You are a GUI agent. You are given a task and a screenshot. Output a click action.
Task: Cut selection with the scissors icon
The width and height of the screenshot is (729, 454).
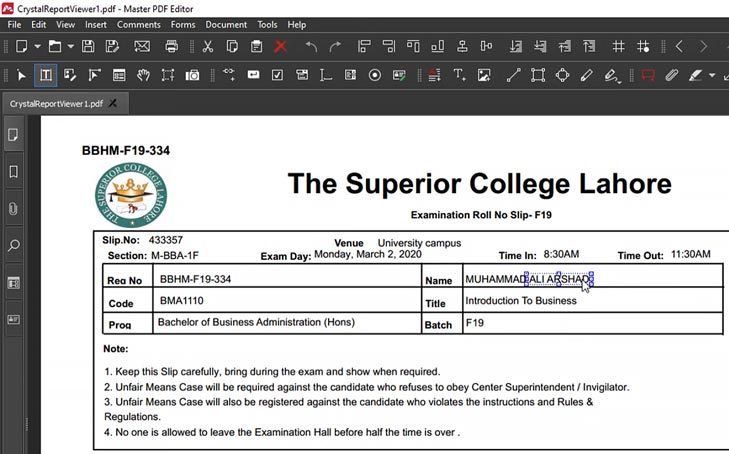click(207, 46)
